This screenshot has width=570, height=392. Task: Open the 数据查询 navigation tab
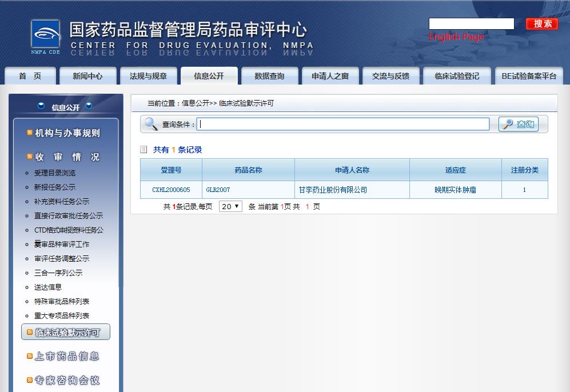[x=269, y=76]
